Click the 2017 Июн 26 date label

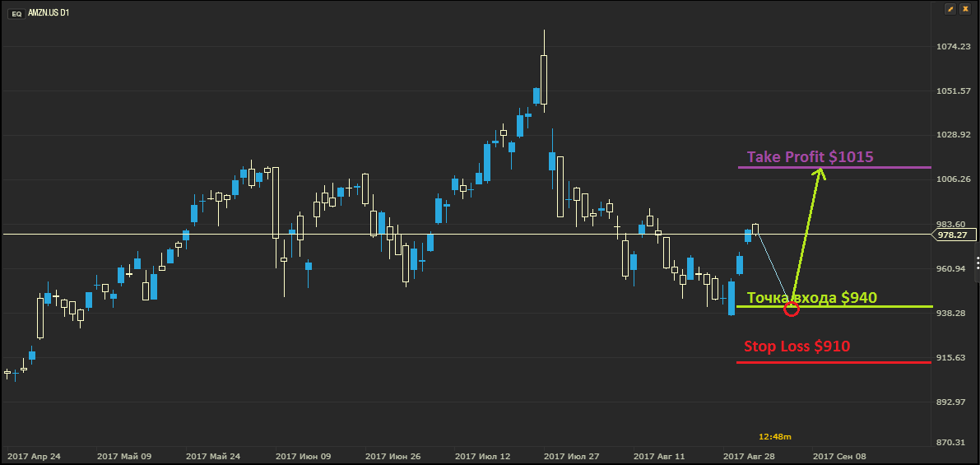pos(393,456)
